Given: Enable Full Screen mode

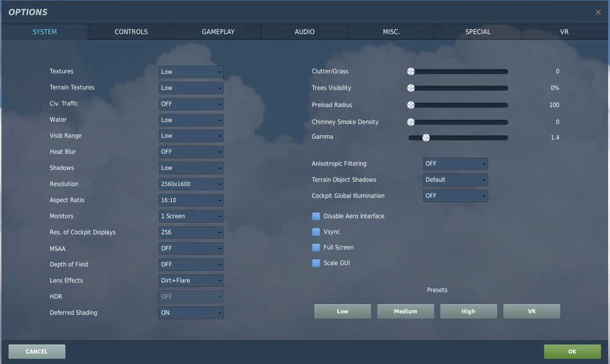Looking at the screenshot, I should coord(316,247).
